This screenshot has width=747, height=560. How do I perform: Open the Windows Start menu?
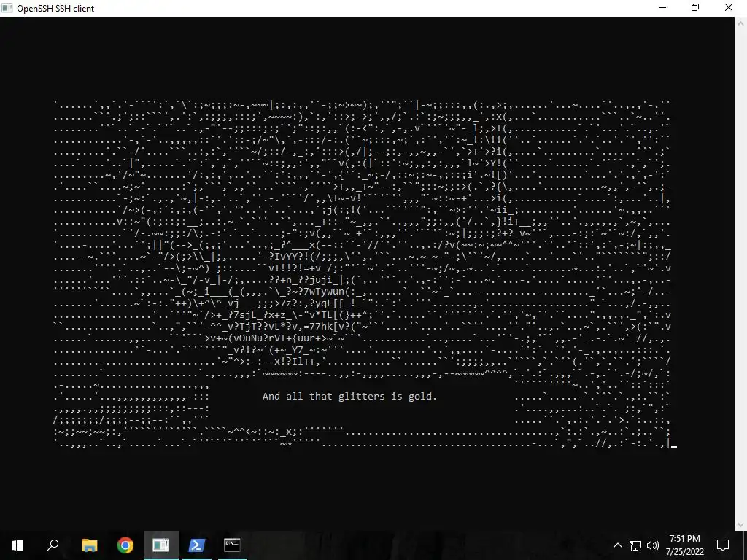click(x=18, y=545)
